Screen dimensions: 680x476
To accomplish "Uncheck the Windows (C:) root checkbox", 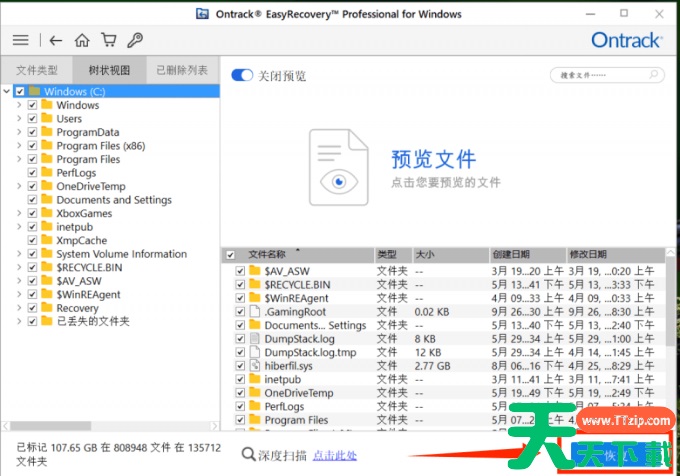I will coord(20,91).
